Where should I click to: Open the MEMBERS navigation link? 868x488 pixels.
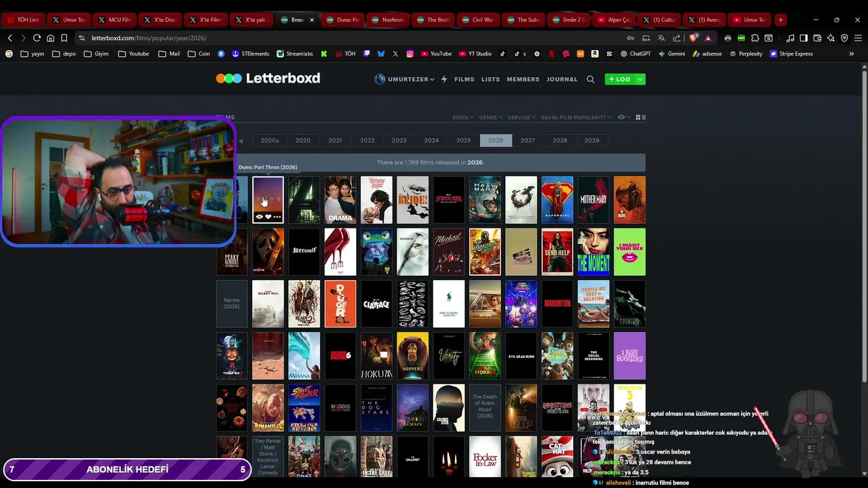(523, 79)
